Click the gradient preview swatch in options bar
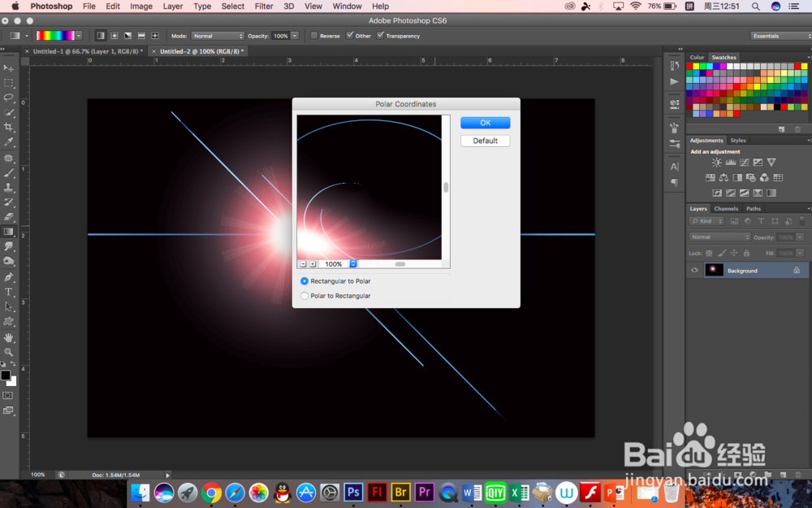 55,36
